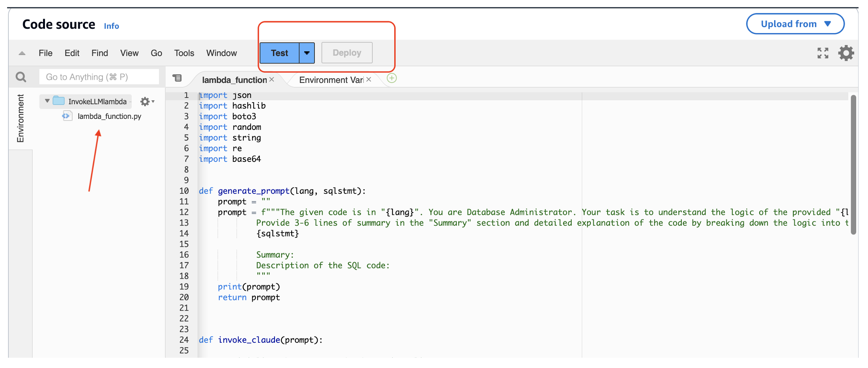
Task: Collapse the menu bar arrow
Action: pos(22,53)
